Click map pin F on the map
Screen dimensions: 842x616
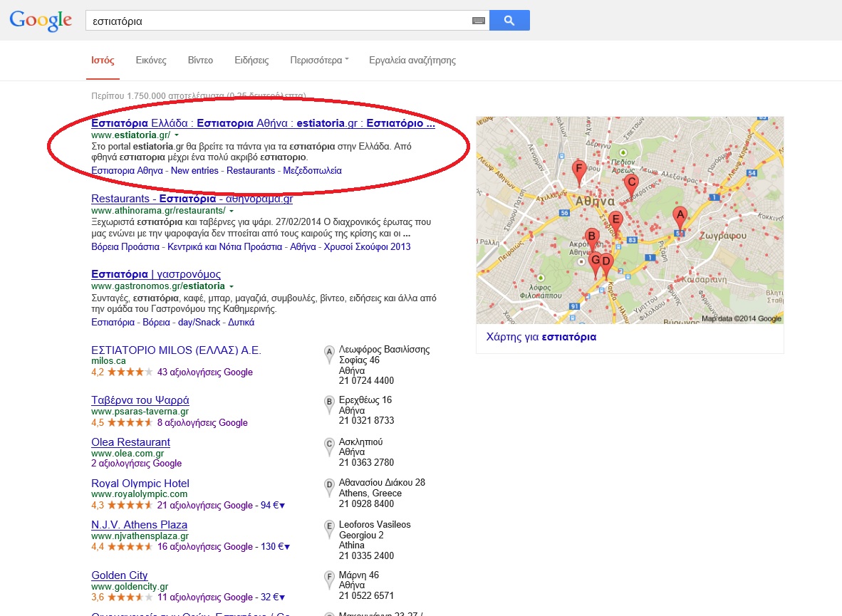(579, 173)
